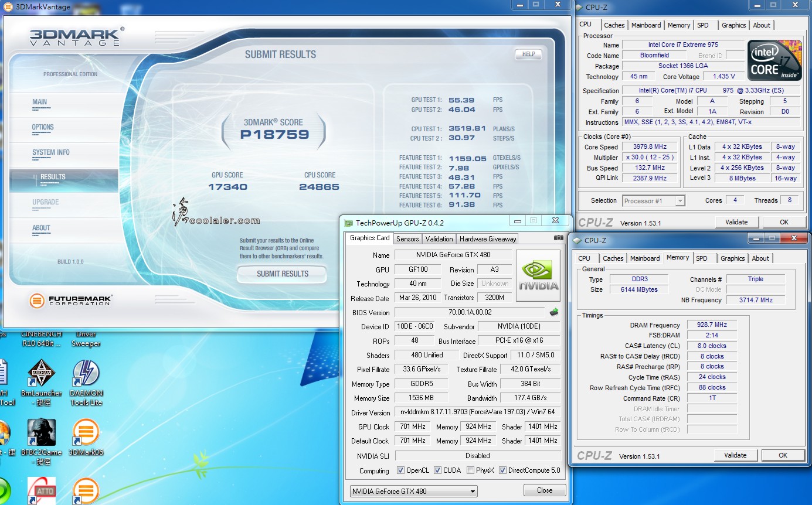Open SPD tab in upper CPU-Z window
Viewport: 812px width, 505px height.
coord(703,25)
